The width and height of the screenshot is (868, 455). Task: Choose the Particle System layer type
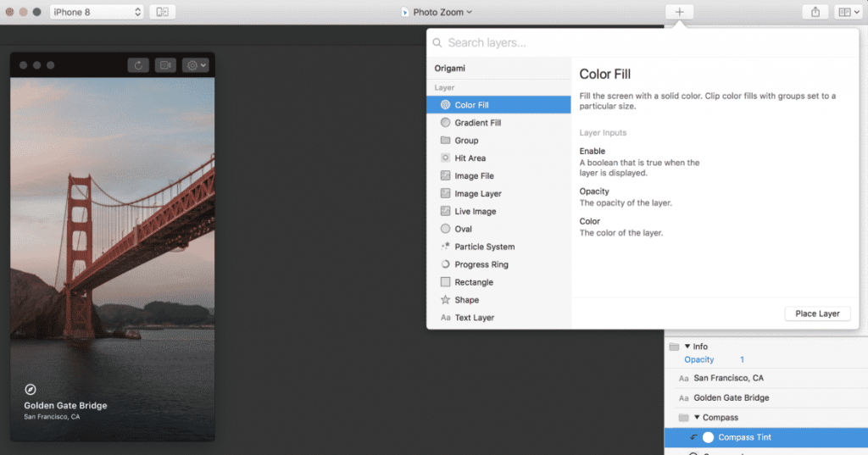click(484, 247)
